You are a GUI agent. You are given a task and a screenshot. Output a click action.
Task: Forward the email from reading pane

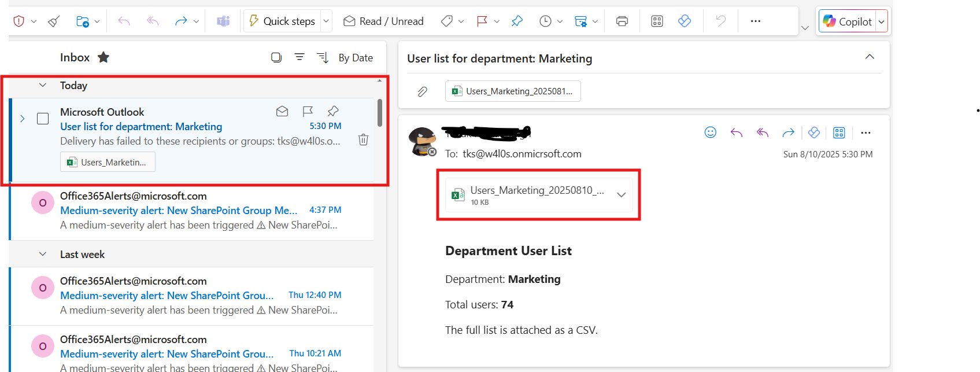click(788, 132)
